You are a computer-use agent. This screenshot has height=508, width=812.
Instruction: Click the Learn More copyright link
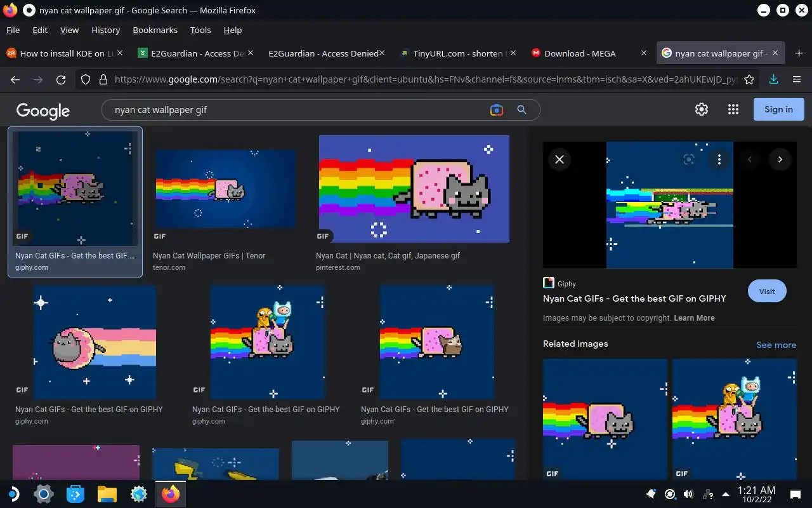click(694, 318)
